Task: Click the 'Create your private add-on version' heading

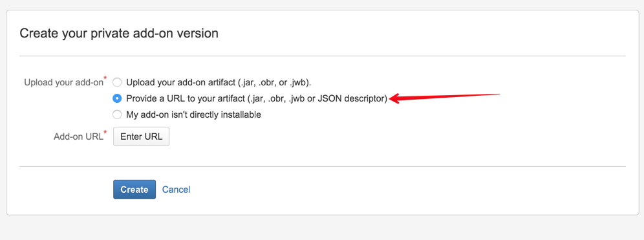Action: [x=119, y=33]
